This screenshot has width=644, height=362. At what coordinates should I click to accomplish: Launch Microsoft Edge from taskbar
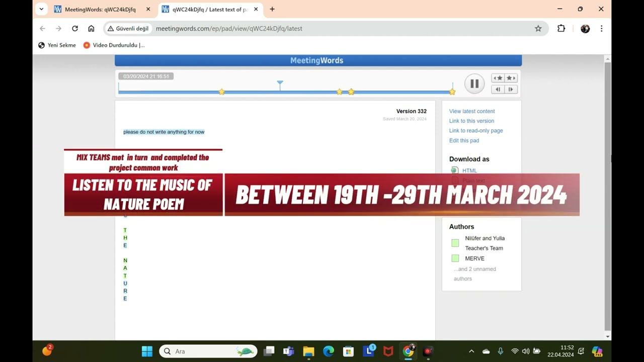point(329,351)
